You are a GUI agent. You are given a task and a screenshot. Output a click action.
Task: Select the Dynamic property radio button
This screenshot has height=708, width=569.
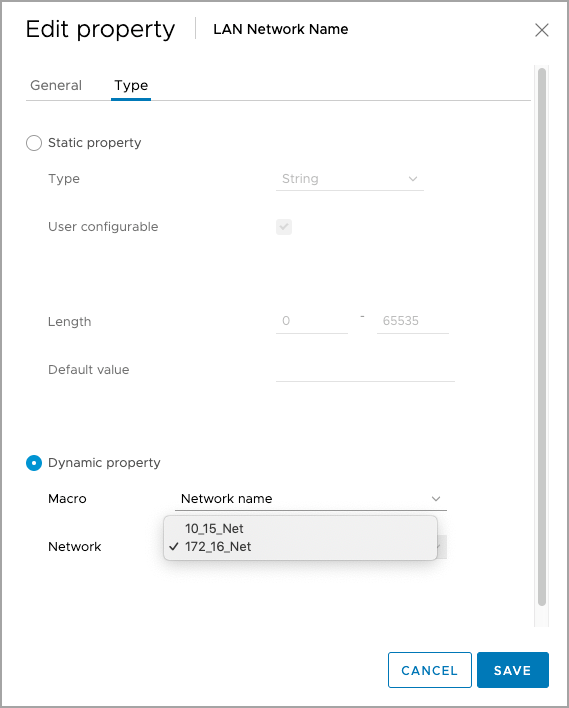[34, 463]
